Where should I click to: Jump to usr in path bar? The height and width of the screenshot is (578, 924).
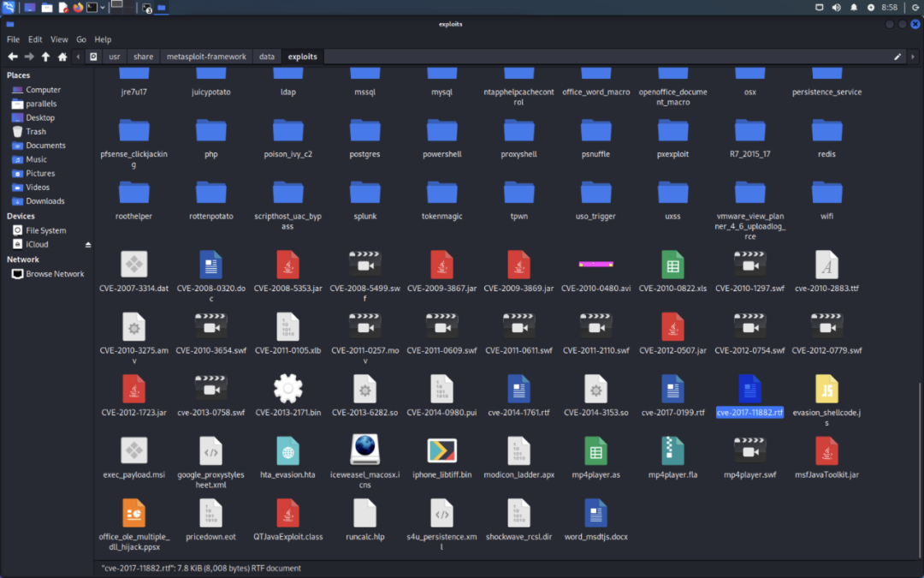pyautogui.click(x=115, y=57)
